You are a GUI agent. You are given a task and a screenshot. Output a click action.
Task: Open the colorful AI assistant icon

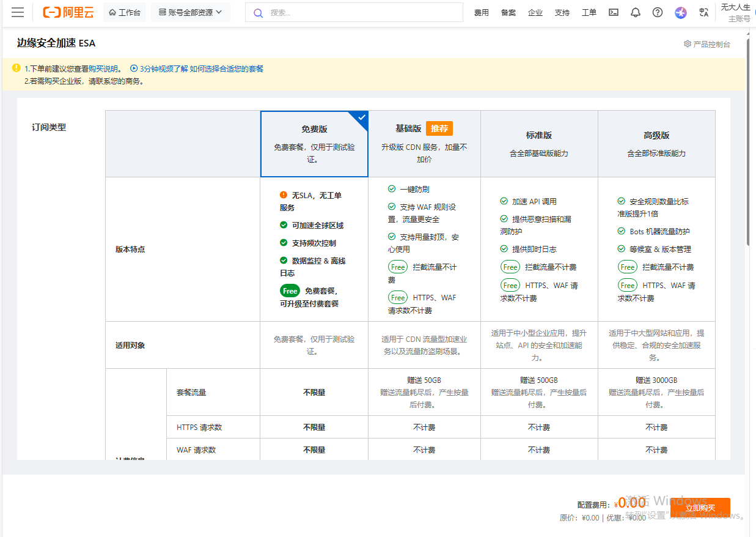tap(681, 12)
